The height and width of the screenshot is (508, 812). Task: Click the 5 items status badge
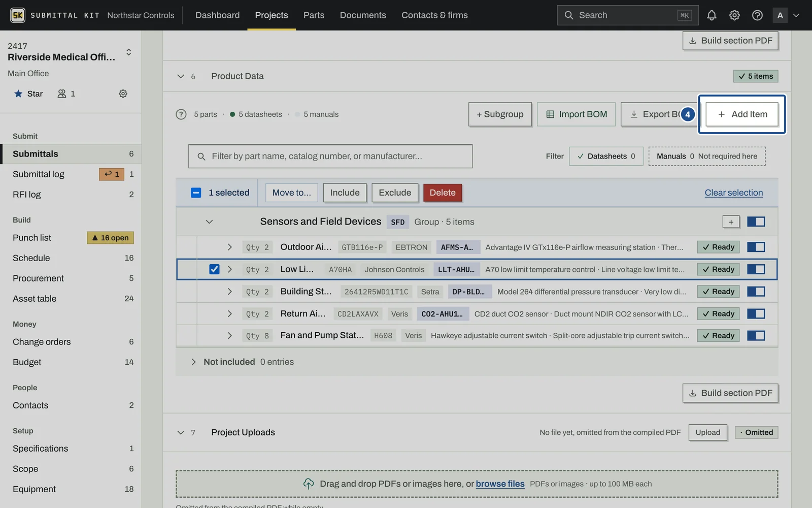coord(756,76)
